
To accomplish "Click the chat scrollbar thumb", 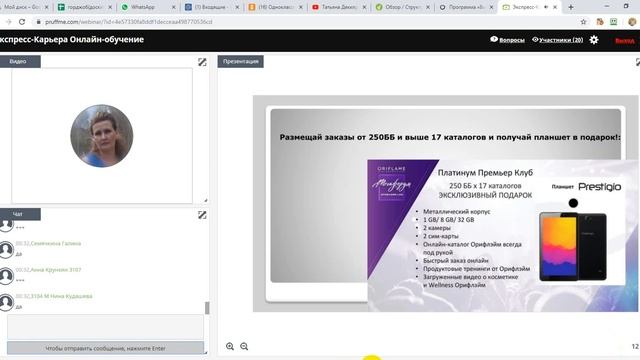I will [x=207, y=308].
